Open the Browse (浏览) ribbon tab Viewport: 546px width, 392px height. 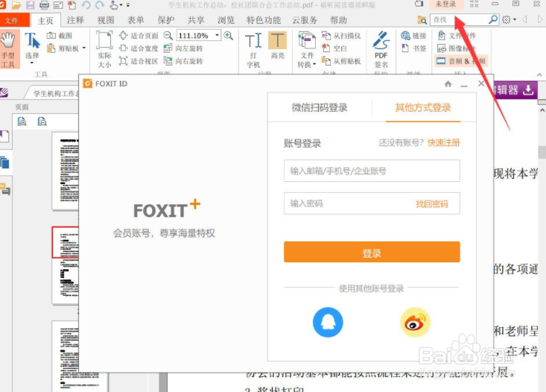(x=226, y=20)
